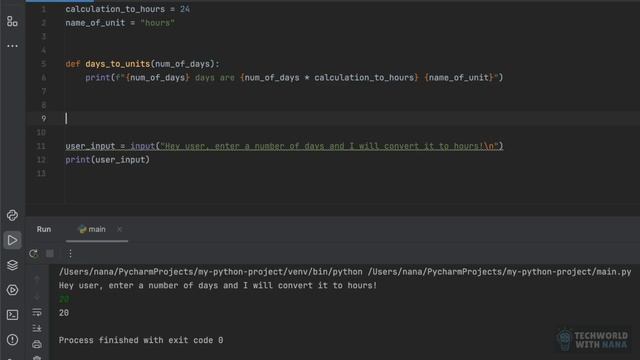Viewport: 640px width, 360px height.
Task: Open the venv/bin/python path in console
Action: point(211,272)
